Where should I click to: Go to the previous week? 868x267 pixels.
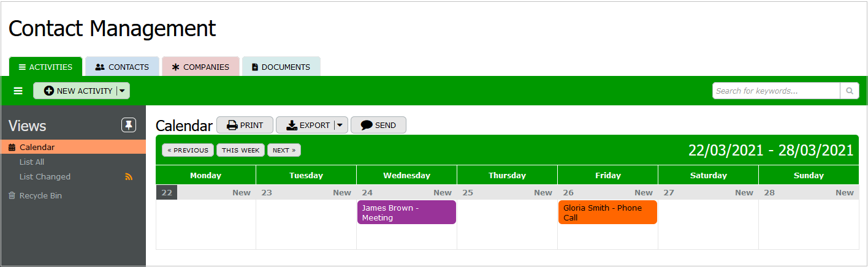(x=188, y=150)
